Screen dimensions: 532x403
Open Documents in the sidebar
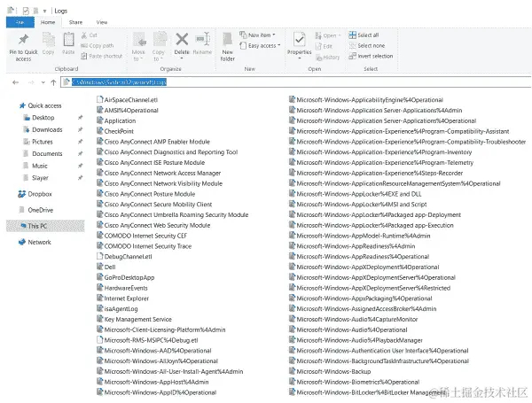(x=43, y=153)
